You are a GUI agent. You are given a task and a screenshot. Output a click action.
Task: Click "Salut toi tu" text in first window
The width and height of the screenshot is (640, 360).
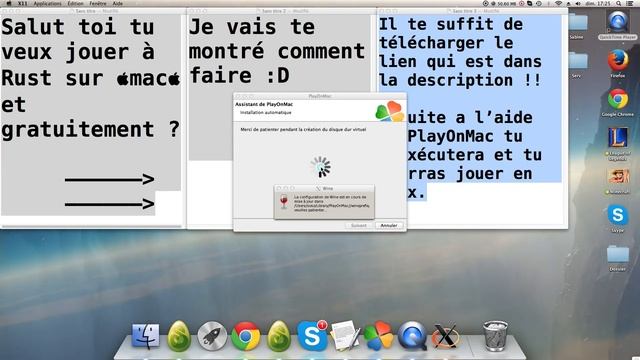pyautogui.click(x=78, y=27)
